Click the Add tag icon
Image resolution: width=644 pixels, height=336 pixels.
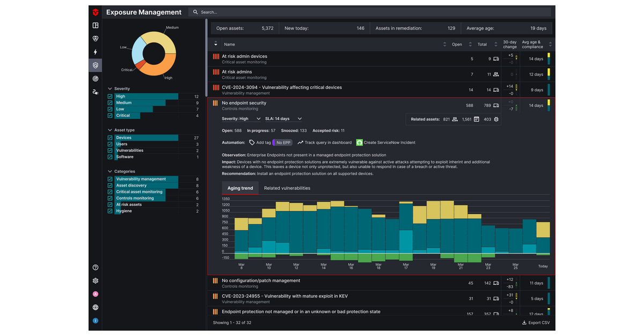coord(252,143)
